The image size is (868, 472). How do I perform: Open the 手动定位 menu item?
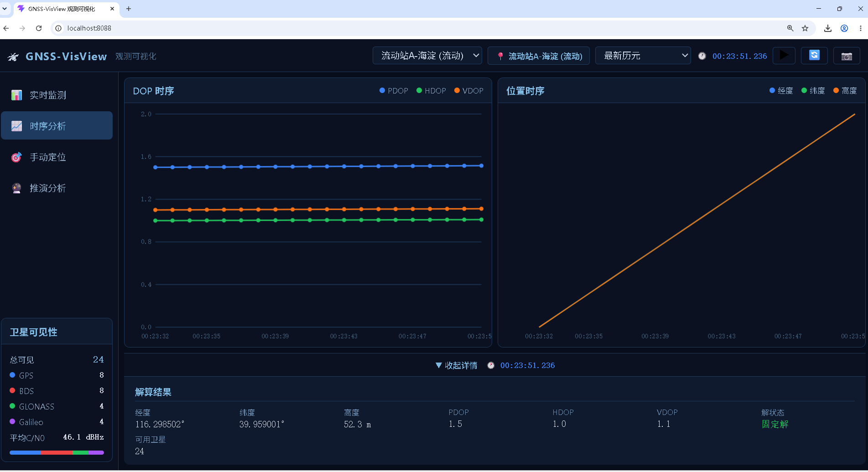pyautogui.click(x=57, y=157)
